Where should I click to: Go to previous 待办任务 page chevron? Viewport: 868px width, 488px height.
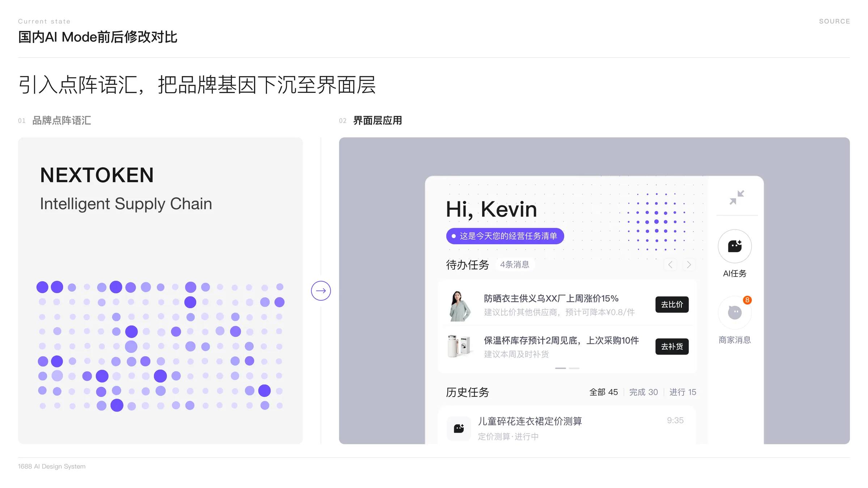coord(670,265)
